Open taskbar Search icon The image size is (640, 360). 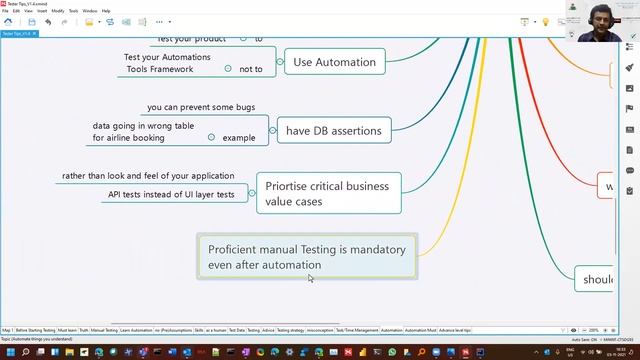[x=26, y=352]
